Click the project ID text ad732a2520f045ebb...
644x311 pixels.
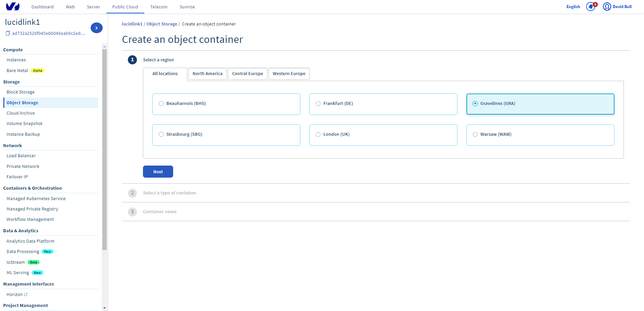click(49, 33)
